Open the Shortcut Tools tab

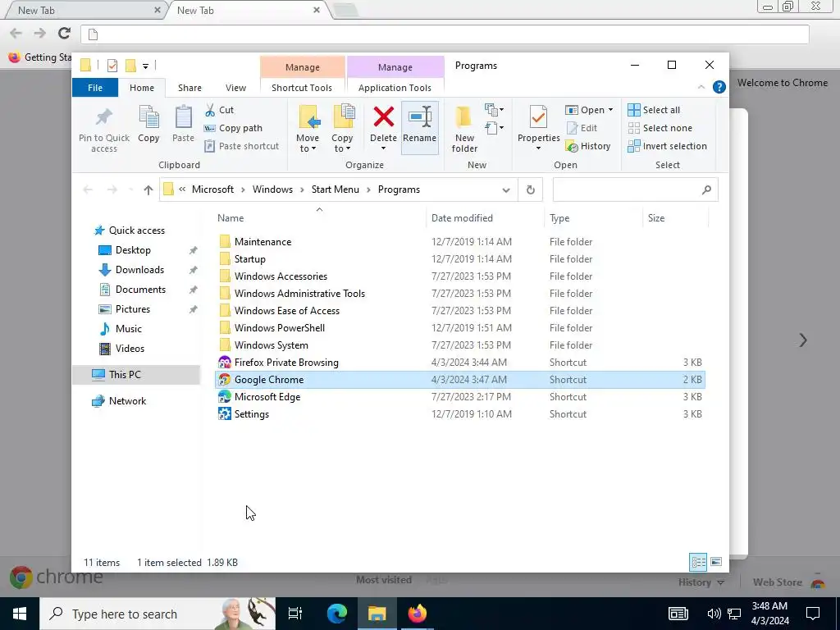(x=302, y=88)
